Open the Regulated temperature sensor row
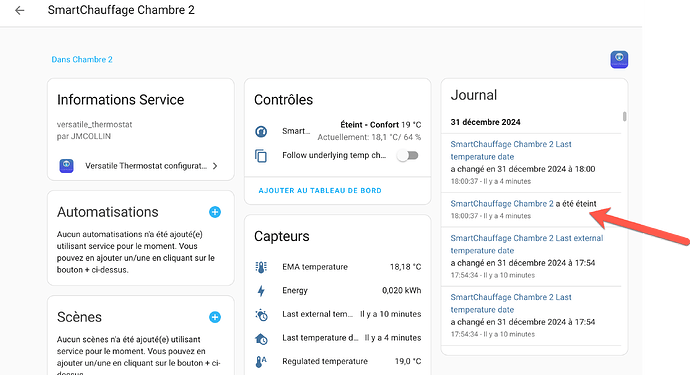The width and height of the screenshot is (690, 375). coord(338,361)
